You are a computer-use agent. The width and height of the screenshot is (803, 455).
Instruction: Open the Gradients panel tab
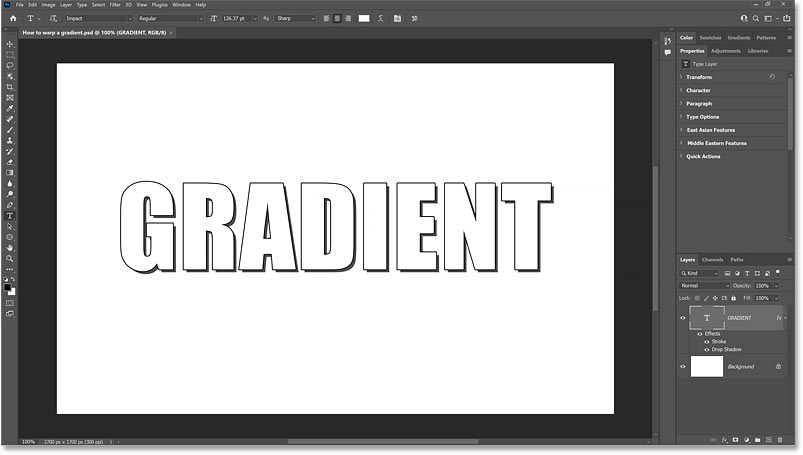(x=738, y=38)
